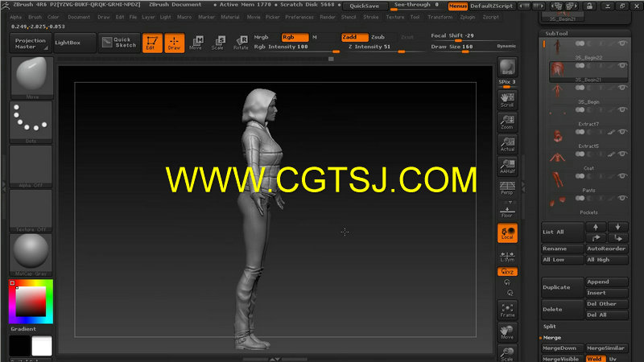Hide the Extract7 subtool via eye icon
This screenshot has width=644, height=362.
622,109
